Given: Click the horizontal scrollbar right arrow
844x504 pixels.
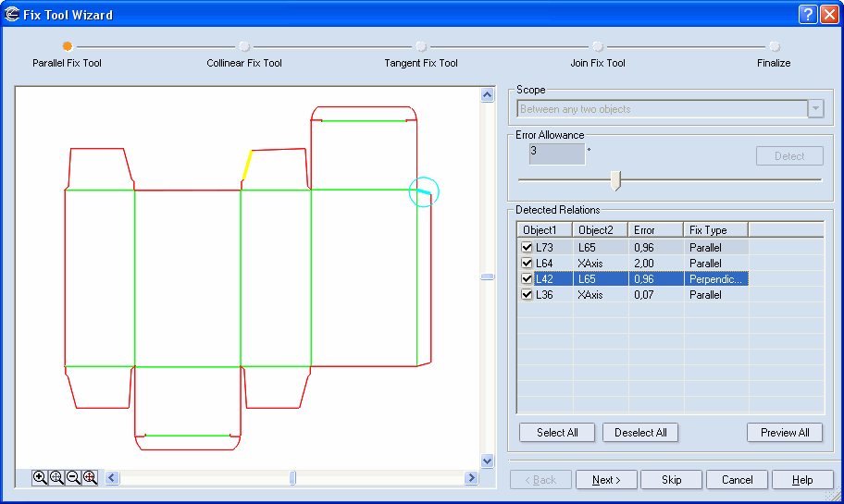Looking at the screenshot, I should click(x=471, y=478).
